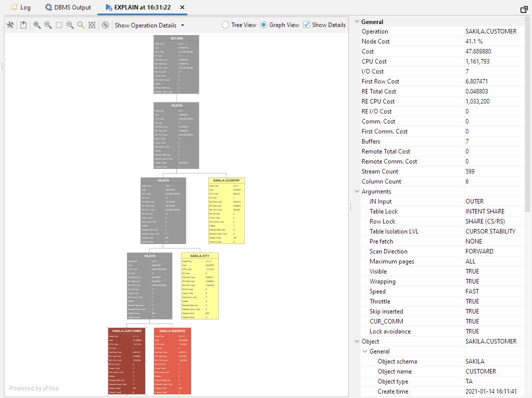
Task: Activate the marquee zoom selection tool
Action: [x=59, y=24]
